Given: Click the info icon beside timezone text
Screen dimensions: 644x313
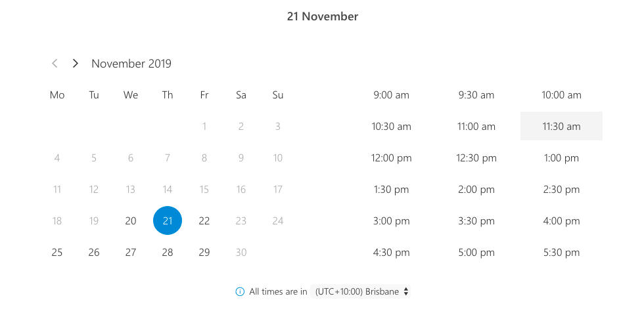Looking at the screenshot, I should click(240, 291).
